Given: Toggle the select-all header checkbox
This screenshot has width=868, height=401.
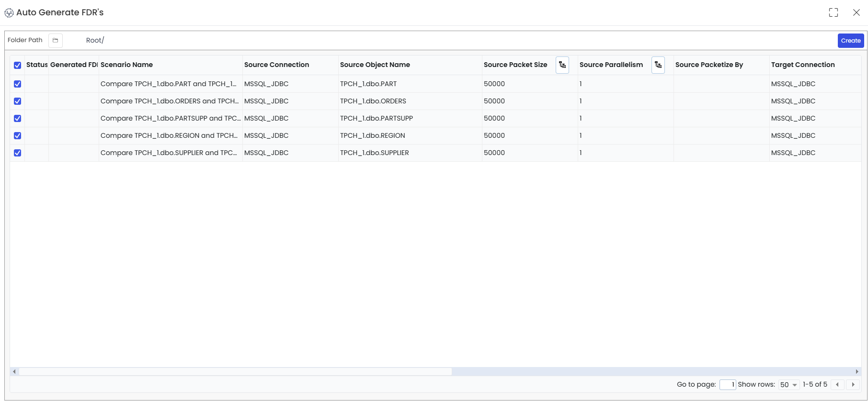Looking at the screenshot, I should click(x=18, y=65).
